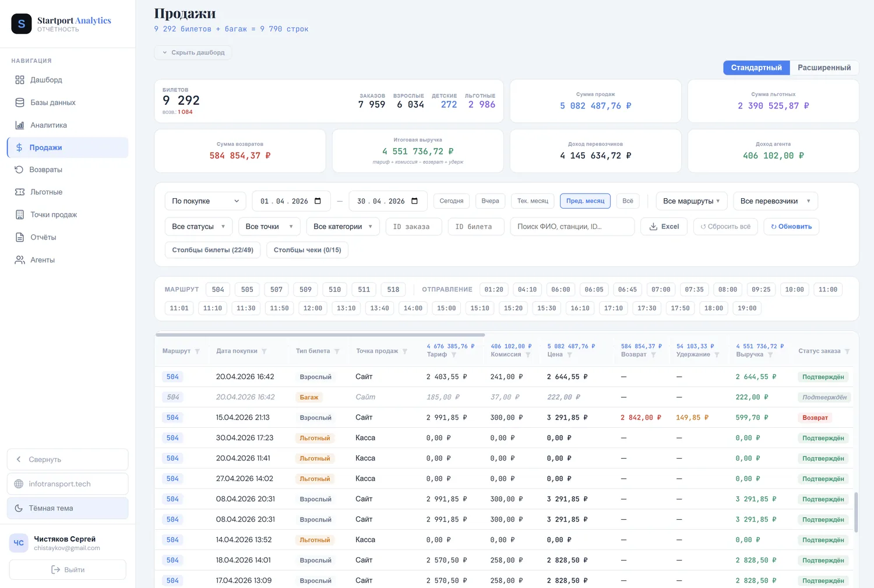This screenshot has height=588, width=874.
Task: Click the Точки продаж building icon
Action: (x=20, y=214)
